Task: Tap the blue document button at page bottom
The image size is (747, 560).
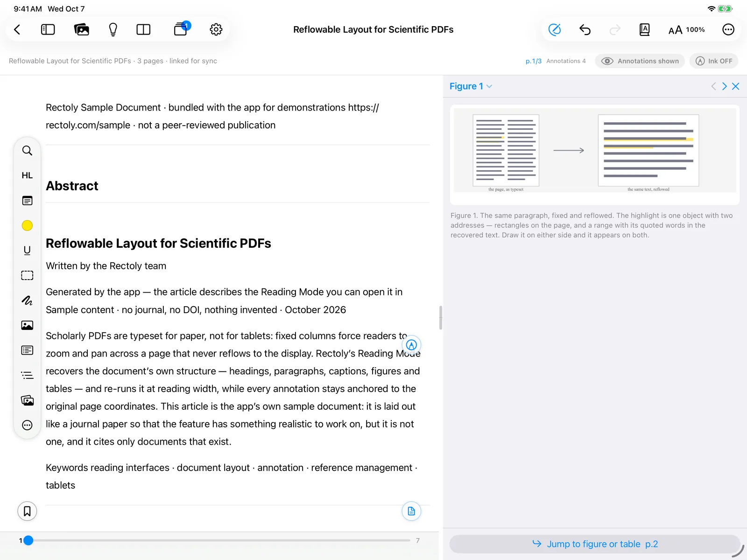Action: point(411,511)
